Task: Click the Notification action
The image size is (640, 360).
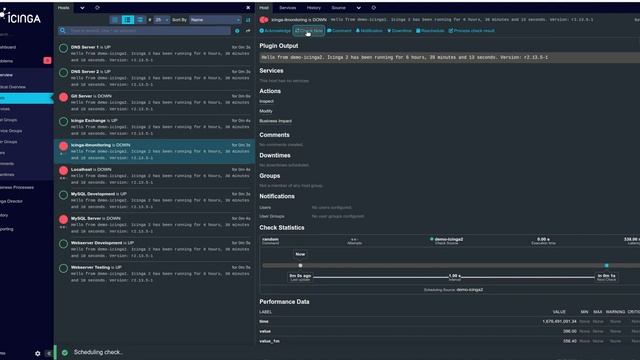Action: click(x=369, y=31)
